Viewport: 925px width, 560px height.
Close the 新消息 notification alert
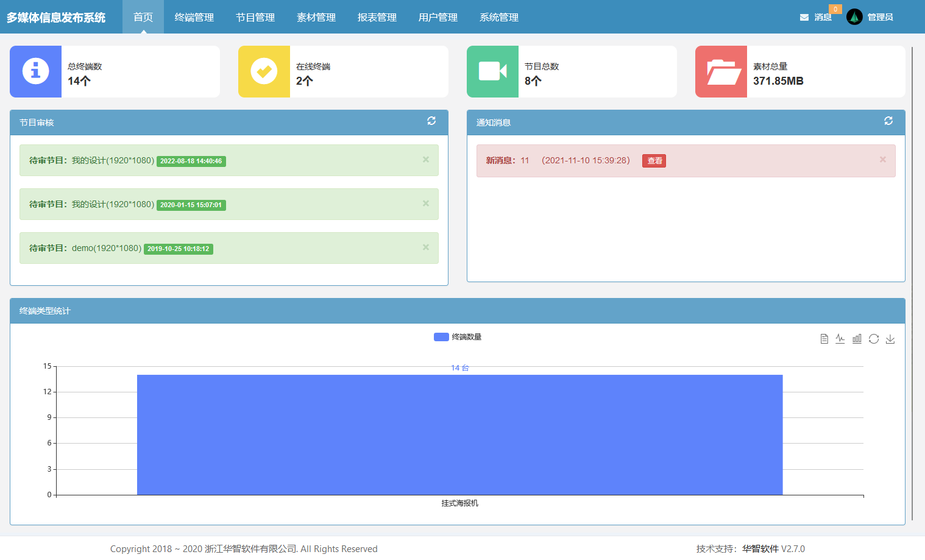(x=882, y=160)
